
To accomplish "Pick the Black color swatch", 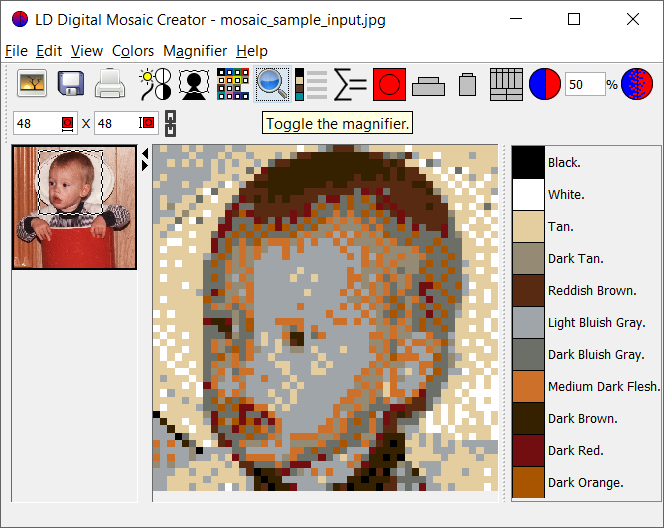I will pyautogui.click(x=528, y=162).
